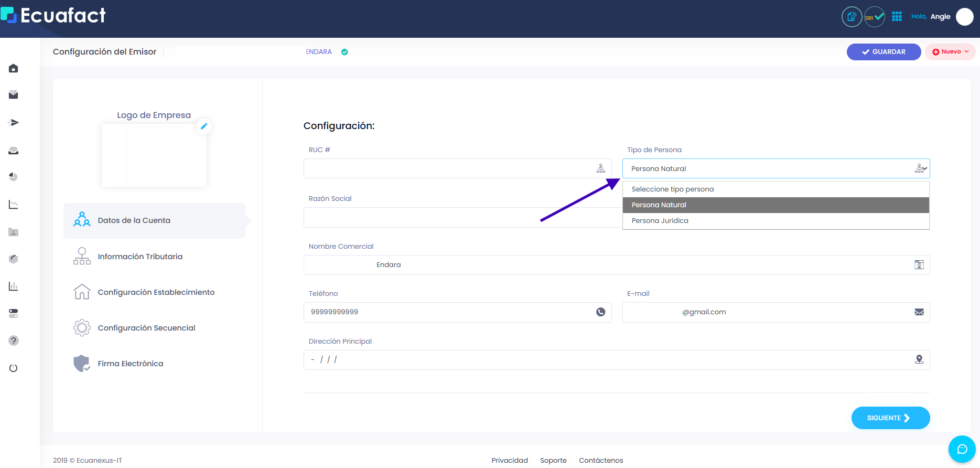Click the paper plane send icon
The width and height of the screenshot is (980, 468).
(14, 122)
